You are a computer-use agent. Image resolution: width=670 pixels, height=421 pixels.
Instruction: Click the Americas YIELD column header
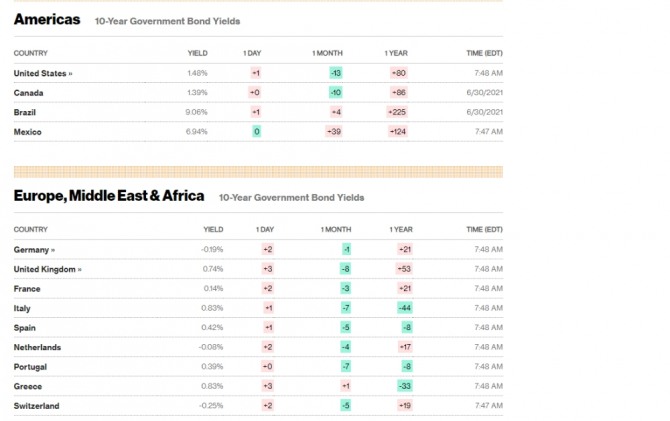coord(197,53)
